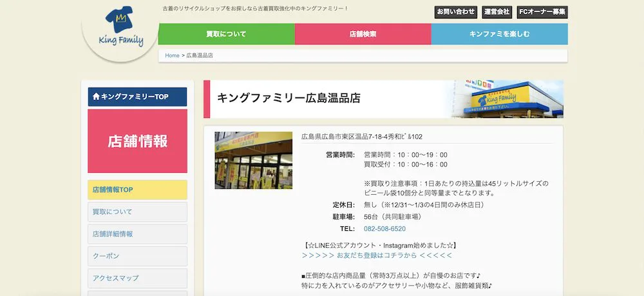Viewport: 644px width, 296px height.
Task: Open the 買取について navigation tab
Action: tap(226, 34)
